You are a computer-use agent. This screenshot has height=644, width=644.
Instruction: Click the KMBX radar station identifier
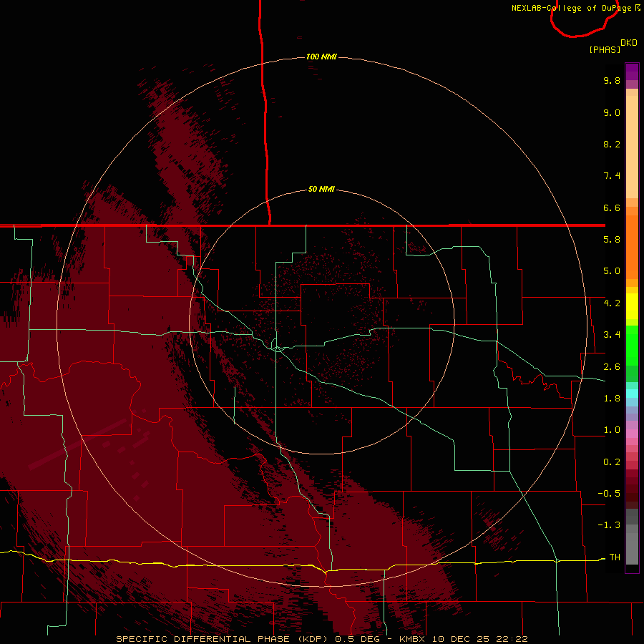pyautogui.click(x=413, y=639)
